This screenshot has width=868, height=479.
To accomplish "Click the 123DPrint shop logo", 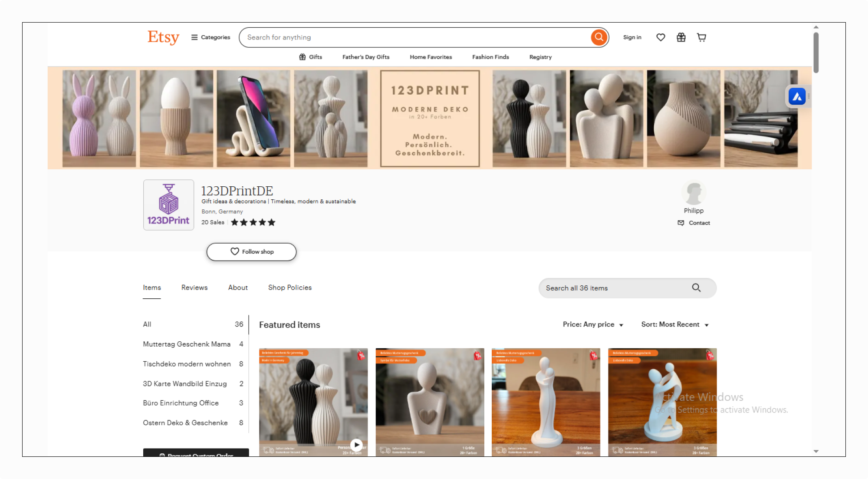I will pyautogui.click(x=168, y=205).
